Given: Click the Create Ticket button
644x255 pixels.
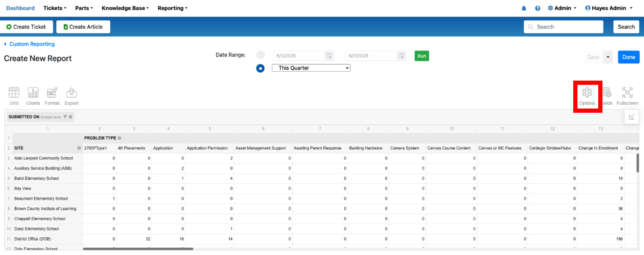Looking at the screenshot, I should click(x=26, y=27).
